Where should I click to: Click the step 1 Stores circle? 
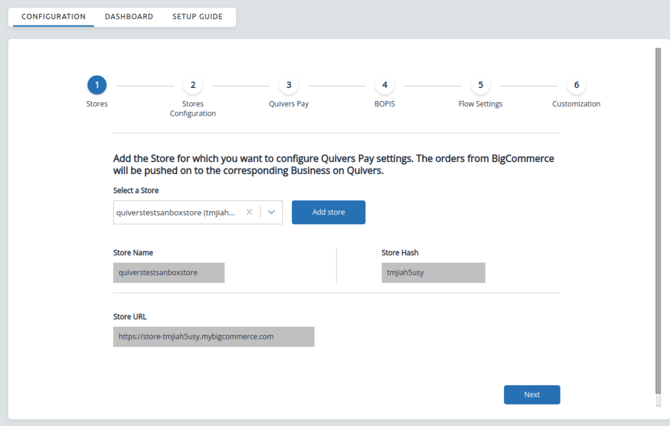coord(97,85)
